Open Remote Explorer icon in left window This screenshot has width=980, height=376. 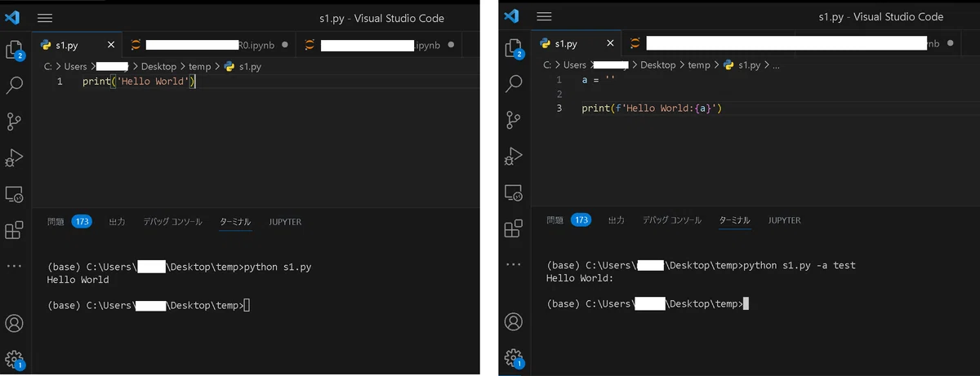pos(15,194)
